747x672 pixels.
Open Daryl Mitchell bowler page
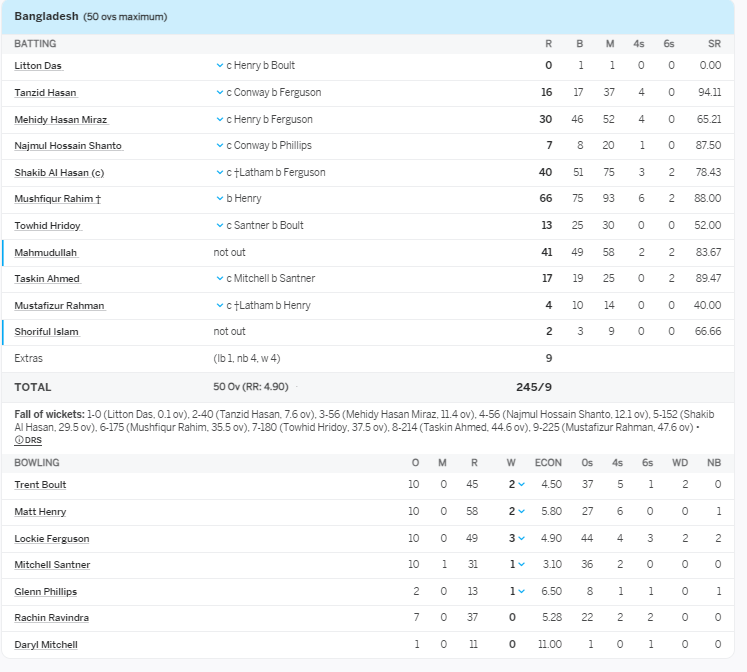click(x=45, y=645)
